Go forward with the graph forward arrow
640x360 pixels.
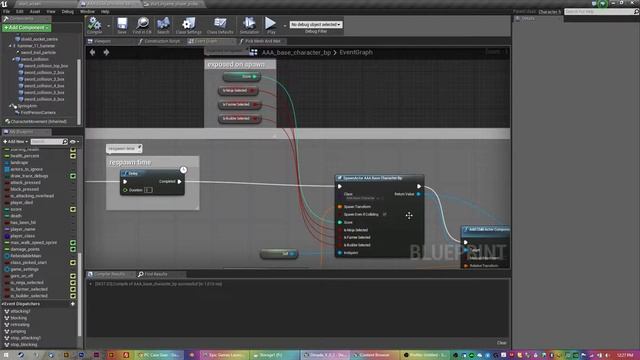106,52
